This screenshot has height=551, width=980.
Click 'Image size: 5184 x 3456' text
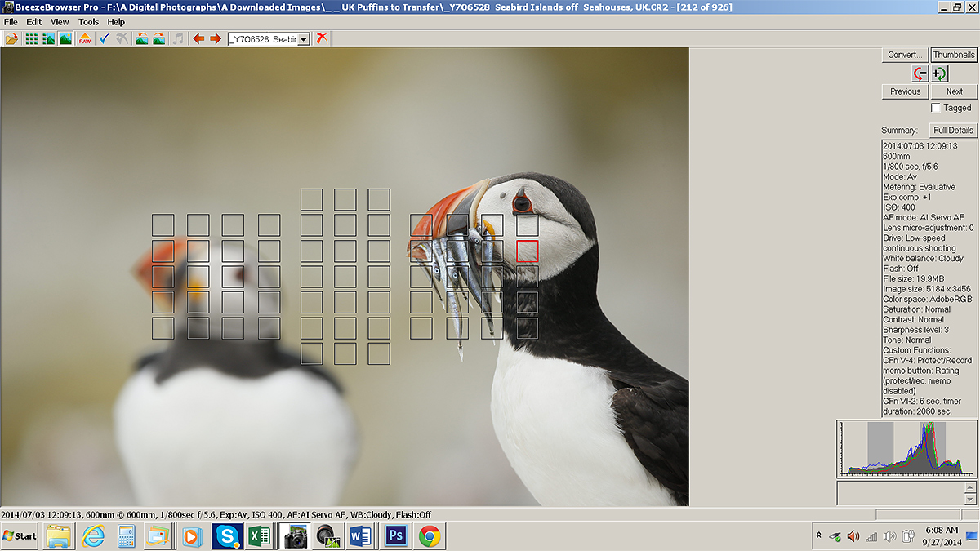927,289
